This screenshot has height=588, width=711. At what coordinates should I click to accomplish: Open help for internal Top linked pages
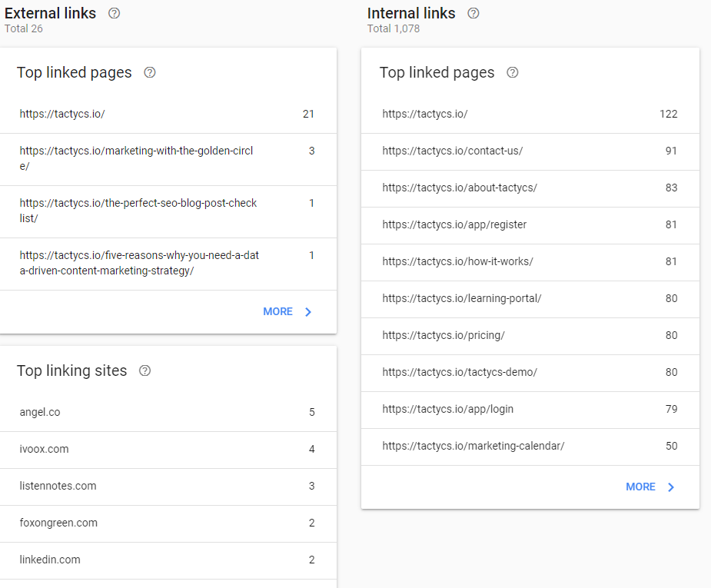[x=513, y=72]
